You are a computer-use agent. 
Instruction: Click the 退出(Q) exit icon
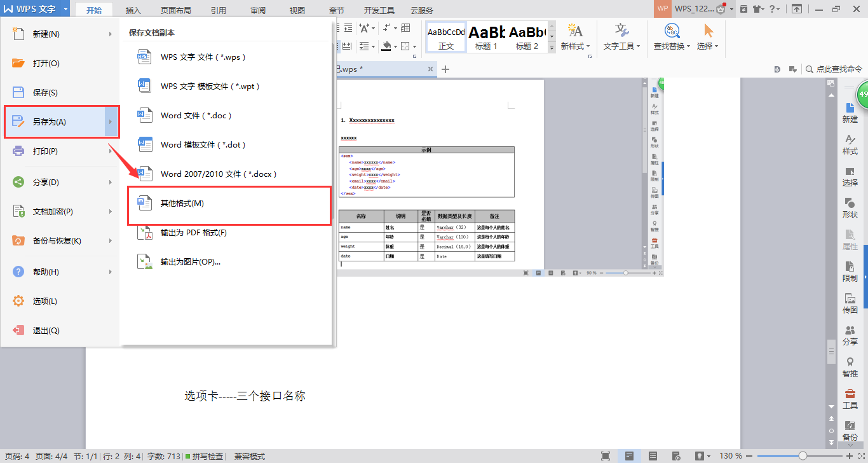pyautogui.click(x=19, y=330)
